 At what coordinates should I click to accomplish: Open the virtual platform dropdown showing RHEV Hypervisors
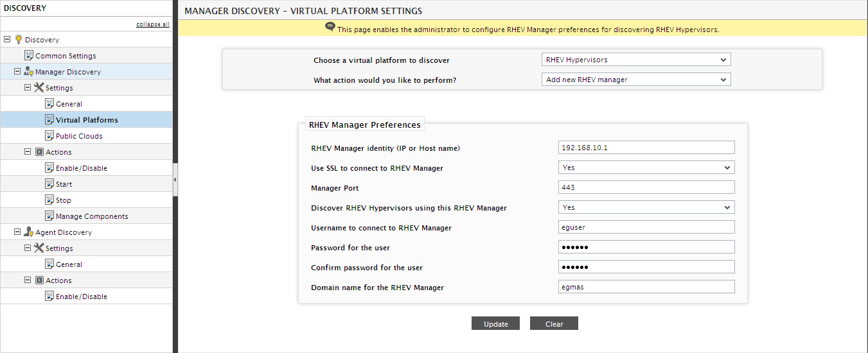637,60
